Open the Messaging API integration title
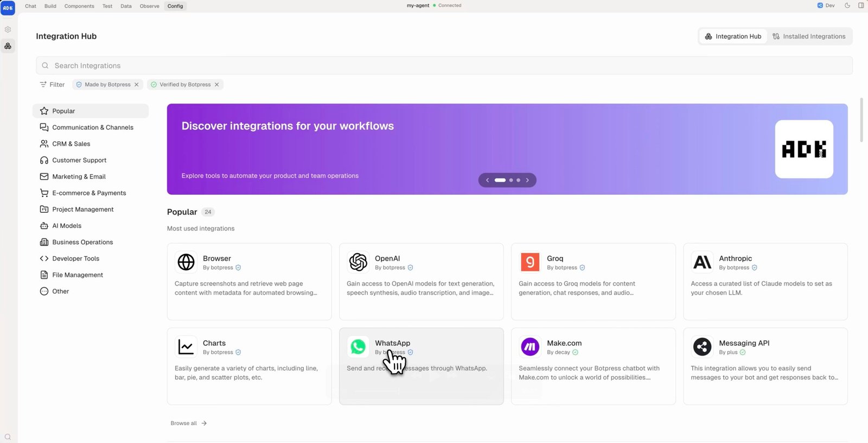 point(744,343)
